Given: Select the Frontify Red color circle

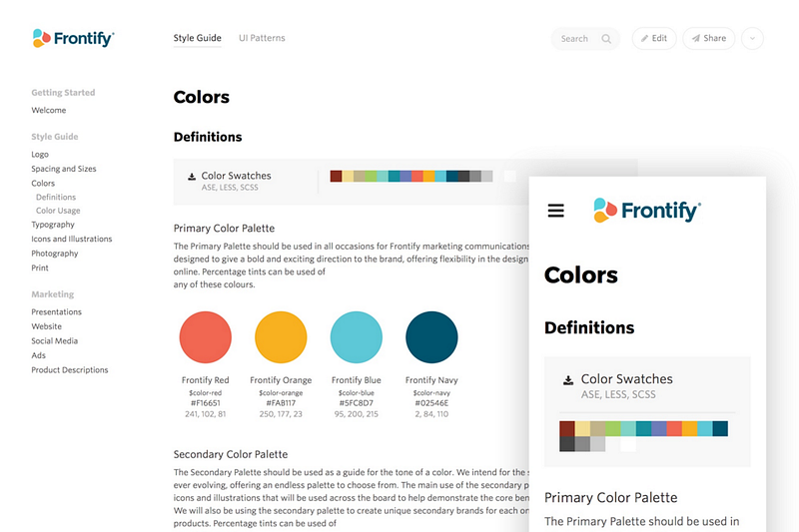Looking at the screenshot, I should pyautogui.click(x=206, y=337).
